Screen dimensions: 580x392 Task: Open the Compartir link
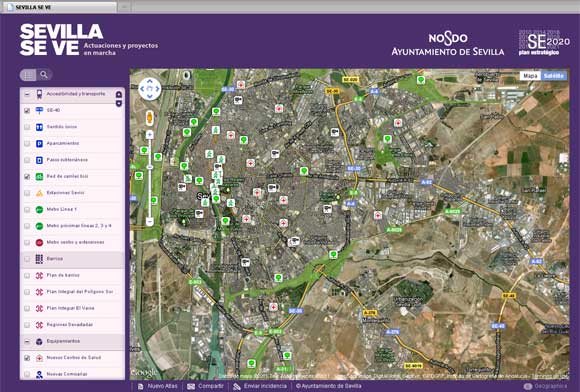210,386
